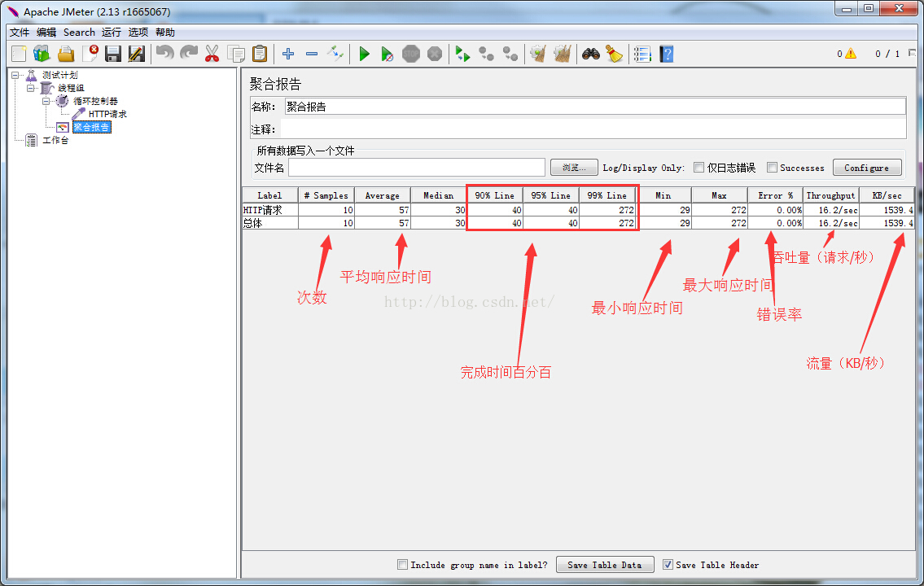
Task: Clear results with single broom icon
Action: click(x=538, y=55)
